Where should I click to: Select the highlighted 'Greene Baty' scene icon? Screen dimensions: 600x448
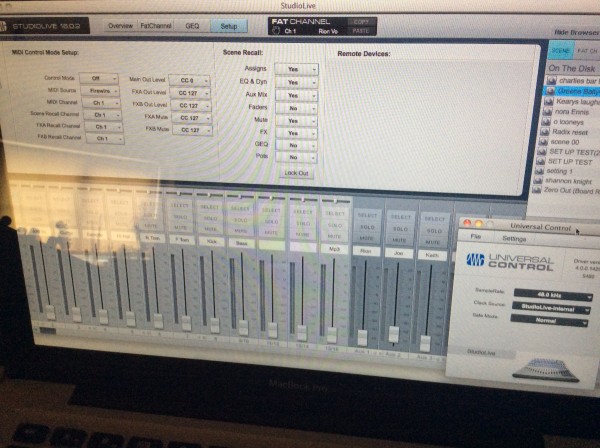click(550, 91)
